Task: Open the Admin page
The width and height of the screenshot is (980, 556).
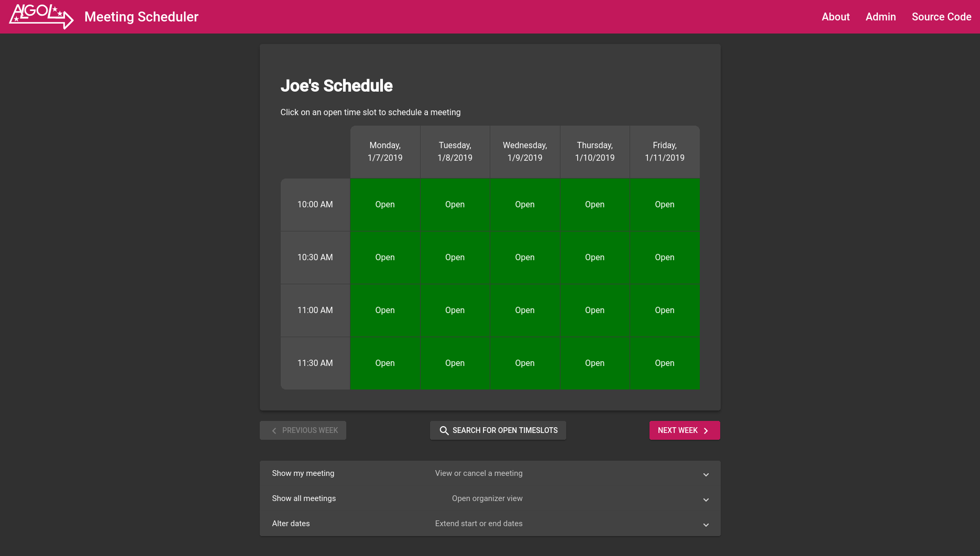Action: [880, 17]
